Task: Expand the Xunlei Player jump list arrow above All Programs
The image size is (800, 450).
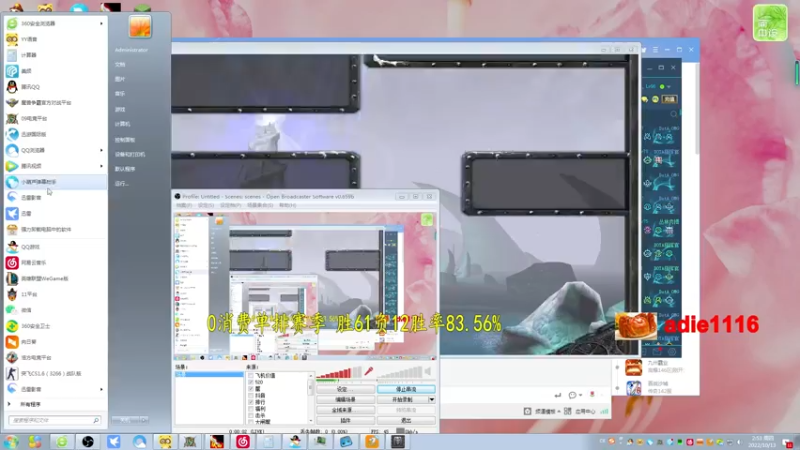Action: click(x=101, y=389)
